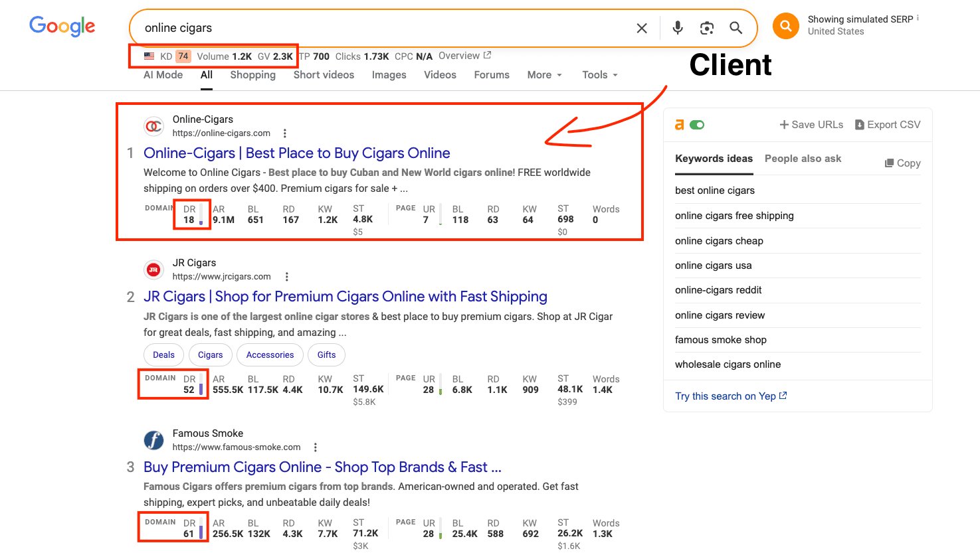Select keyword idea 'best online cigars'
980x553 pixels.
(x=715, y=191)
